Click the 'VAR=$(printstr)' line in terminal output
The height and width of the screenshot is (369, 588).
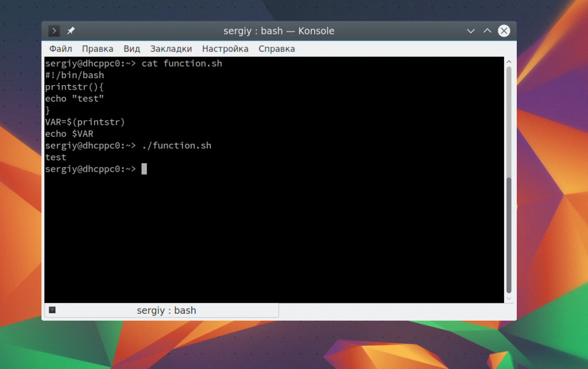(85, 122)
